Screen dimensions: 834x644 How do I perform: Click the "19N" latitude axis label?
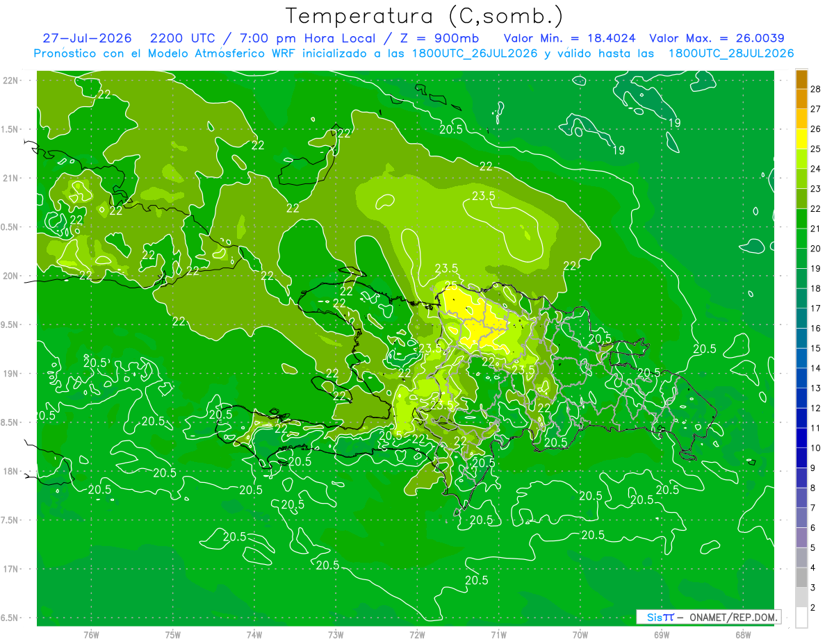11,373
